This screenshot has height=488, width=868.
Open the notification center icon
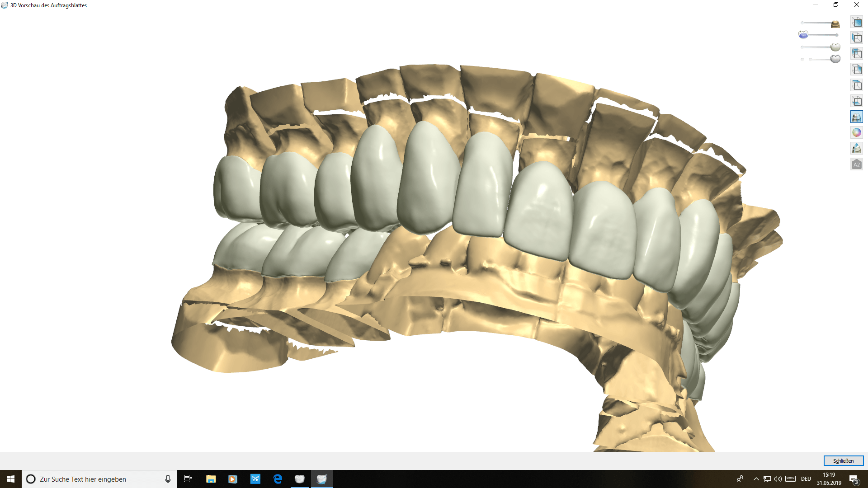854,479
